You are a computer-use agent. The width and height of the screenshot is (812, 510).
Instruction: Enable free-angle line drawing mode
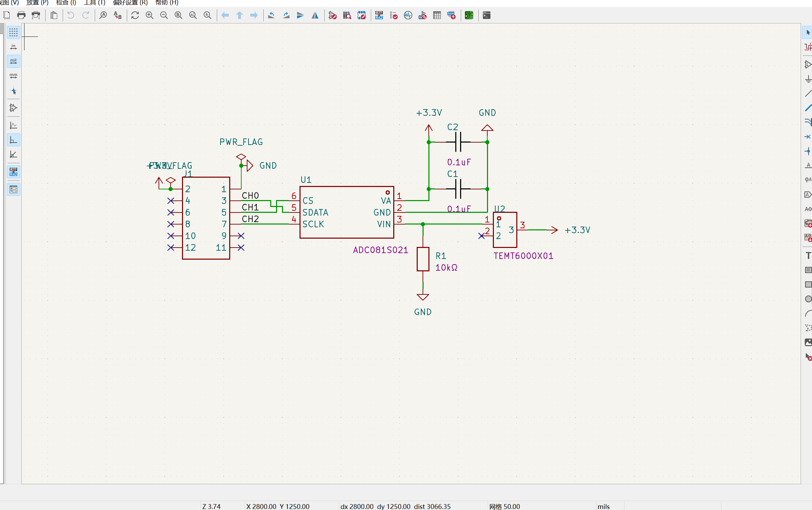(13, 125)
